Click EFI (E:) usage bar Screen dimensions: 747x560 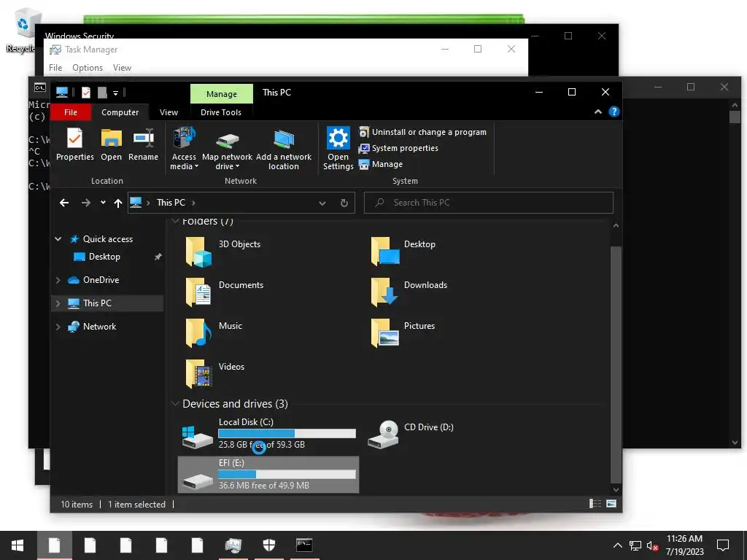tap(287, 474)
